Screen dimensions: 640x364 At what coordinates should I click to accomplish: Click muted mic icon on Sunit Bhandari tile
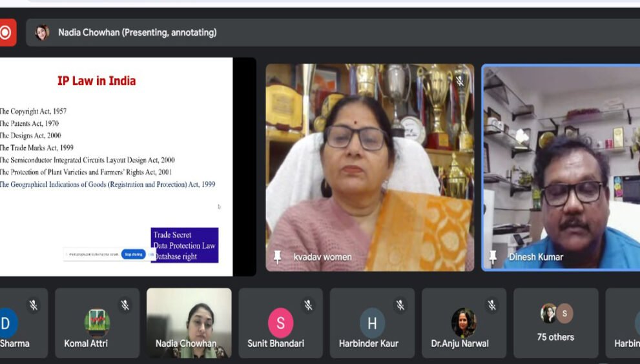(x=308, y=305)
